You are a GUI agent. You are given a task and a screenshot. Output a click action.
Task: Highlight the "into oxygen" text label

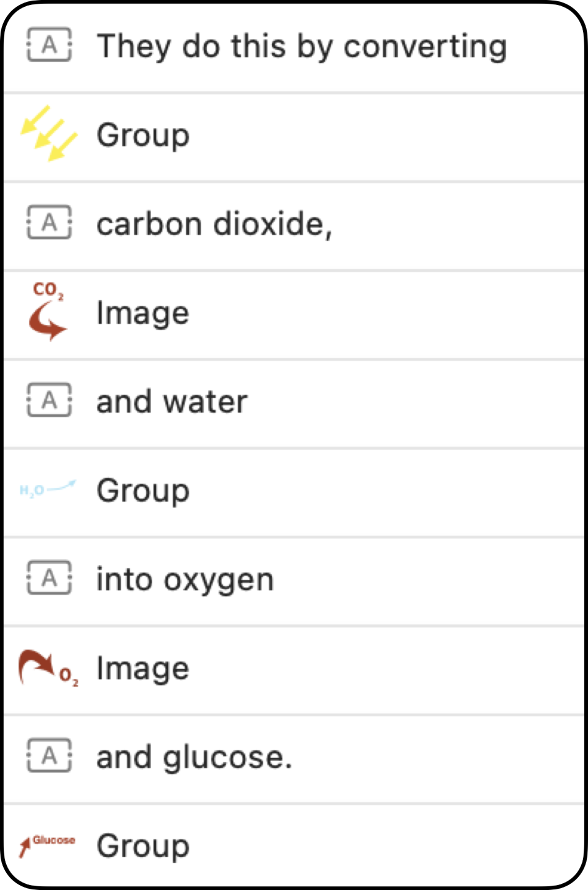[185, 580]
